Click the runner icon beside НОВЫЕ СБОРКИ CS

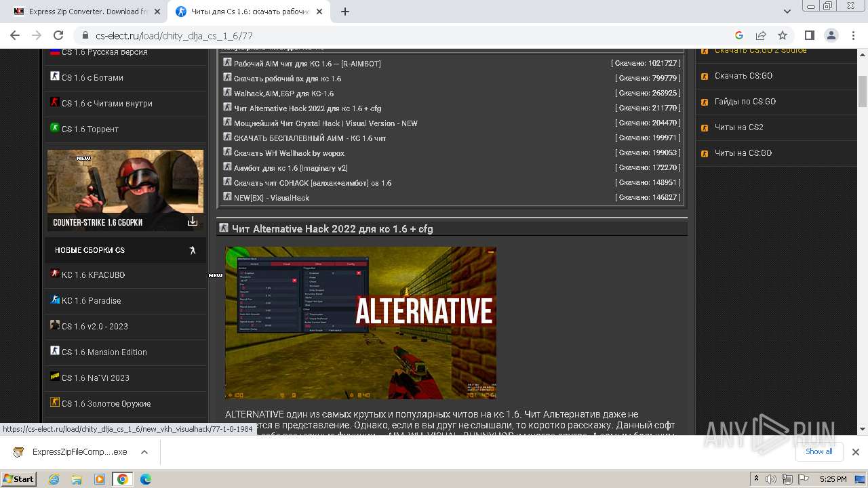[x=193, y=250]
